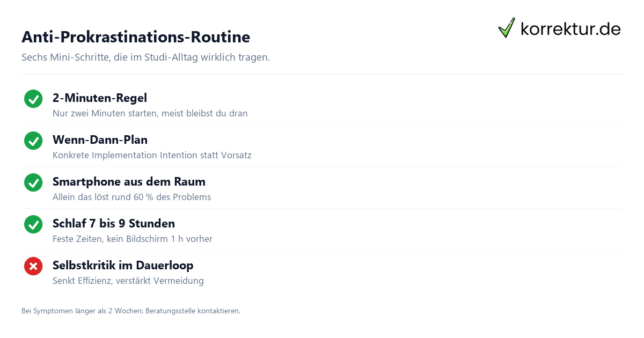Select the Selbstkritik im Dauerloop heading
The height and width of the screenshot is (338, 644).
123,265
